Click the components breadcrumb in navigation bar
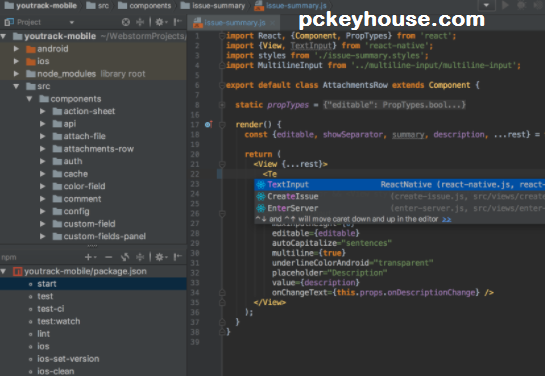Image resolution: width=545 pixels, height=376 pixels. [145, 6]
